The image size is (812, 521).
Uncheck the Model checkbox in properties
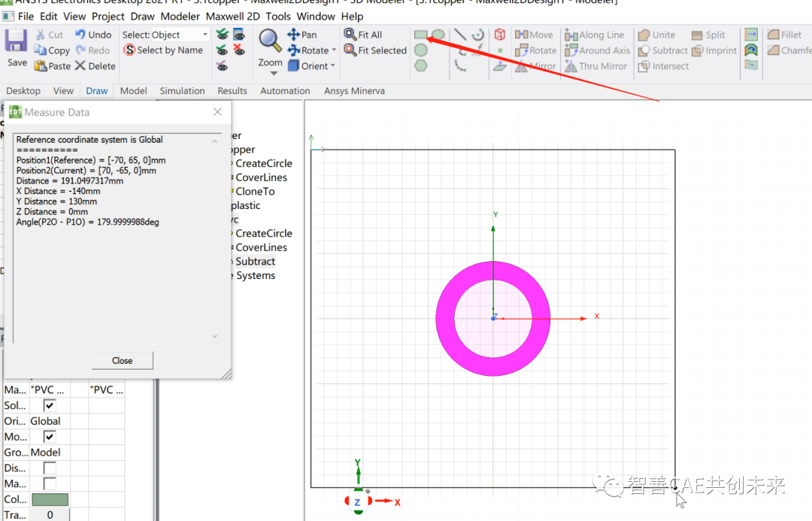click(x=50, y=436)
